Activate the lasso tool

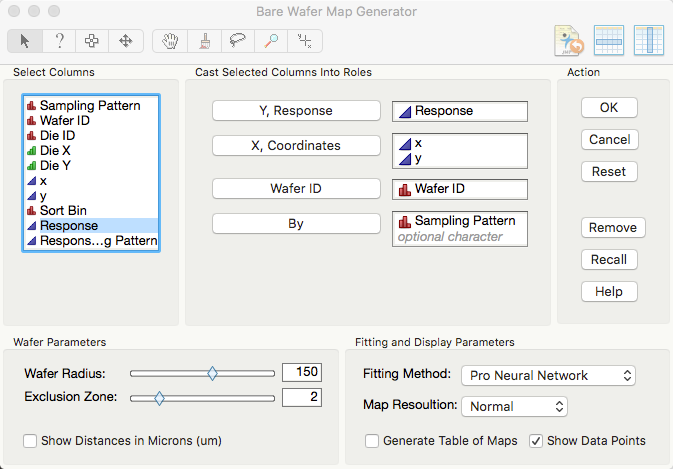[x=238, y=41]
